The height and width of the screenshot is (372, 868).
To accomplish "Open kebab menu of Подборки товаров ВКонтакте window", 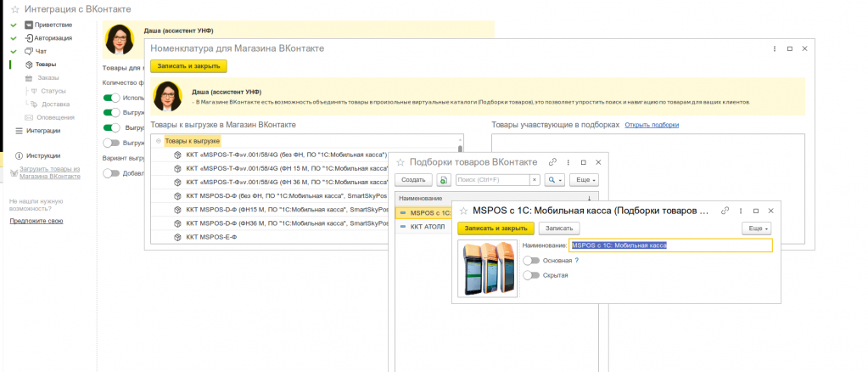I will click(568, 162).
